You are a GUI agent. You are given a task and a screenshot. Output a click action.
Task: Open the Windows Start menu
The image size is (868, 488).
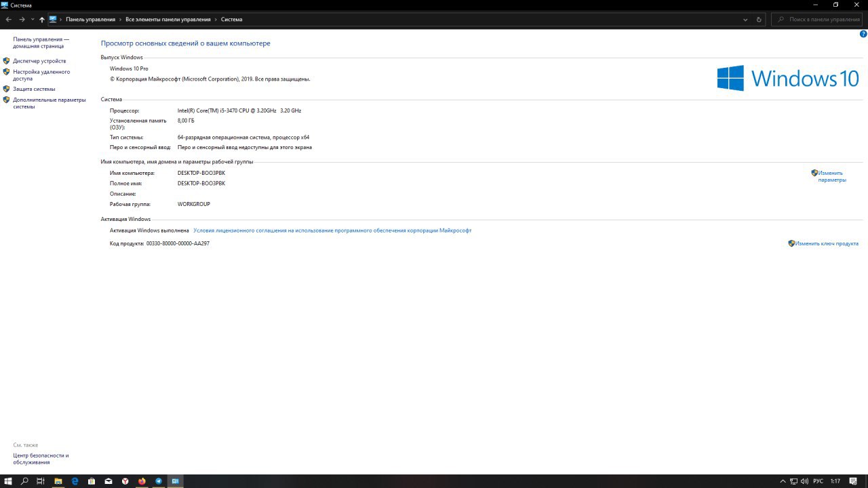8,481
